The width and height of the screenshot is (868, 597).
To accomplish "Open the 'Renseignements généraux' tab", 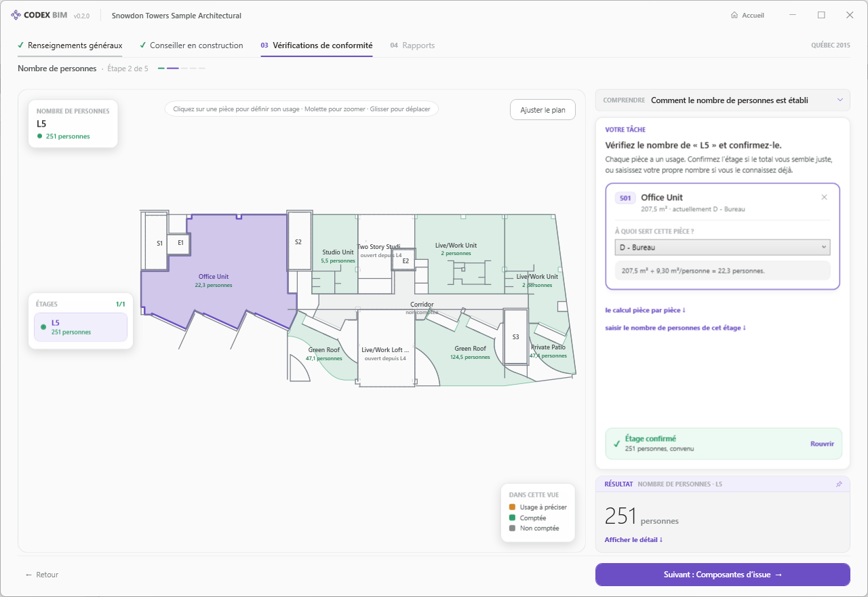I will coord(70,45).
